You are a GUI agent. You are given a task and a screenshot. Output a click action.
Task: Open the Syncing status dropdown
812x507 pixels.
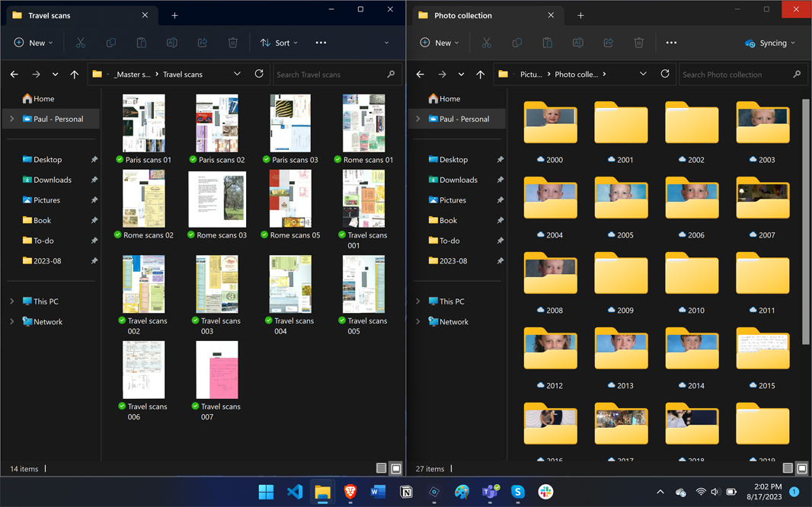pos(770,43)
